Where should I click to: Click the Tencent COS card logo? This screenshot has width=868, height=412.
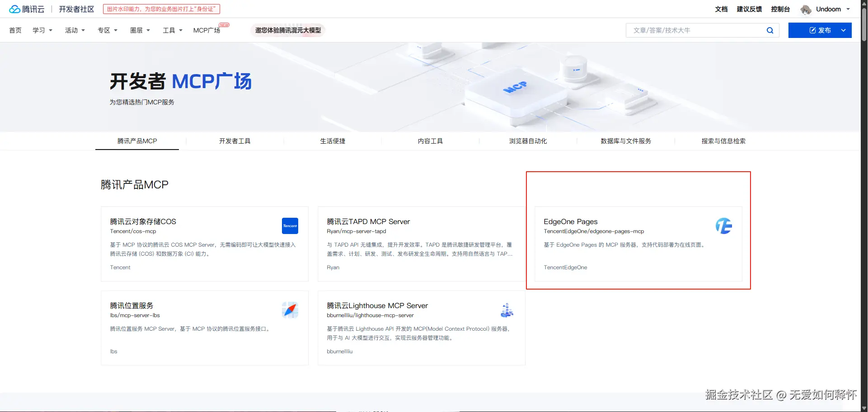pos(290,226)
